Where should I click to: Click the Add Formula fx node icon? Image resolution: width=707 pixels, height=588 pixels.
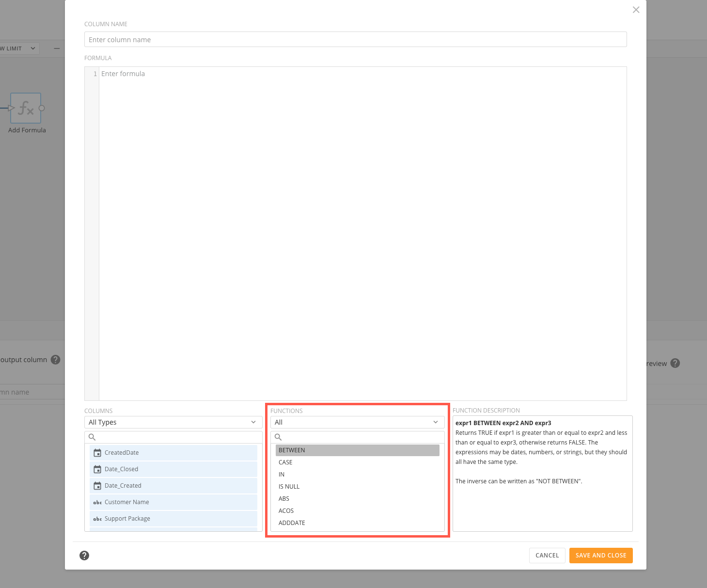pos(26,109)
